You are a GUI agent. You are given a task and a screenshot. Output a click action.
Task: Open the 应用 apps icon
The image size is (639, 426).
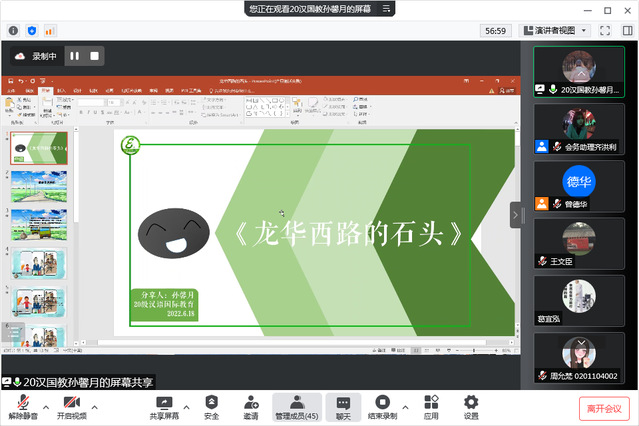click(x=431, y=406)
